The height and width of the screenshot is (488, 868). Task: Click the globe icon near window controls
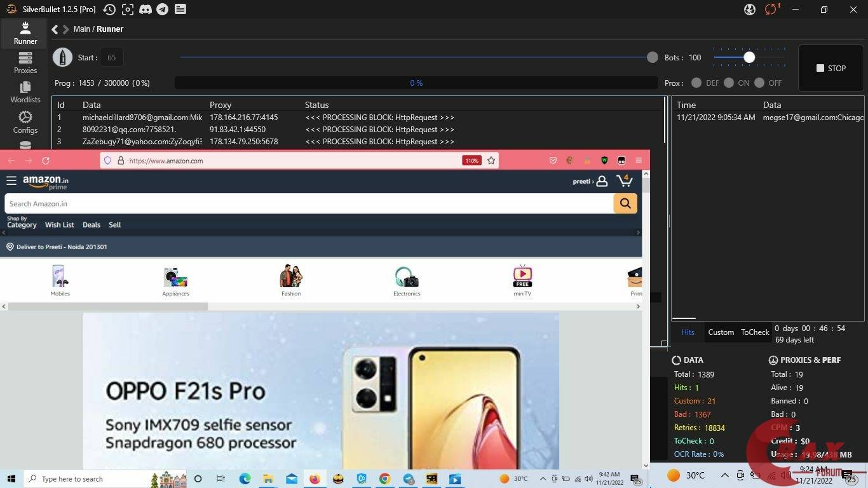(750, 10)
